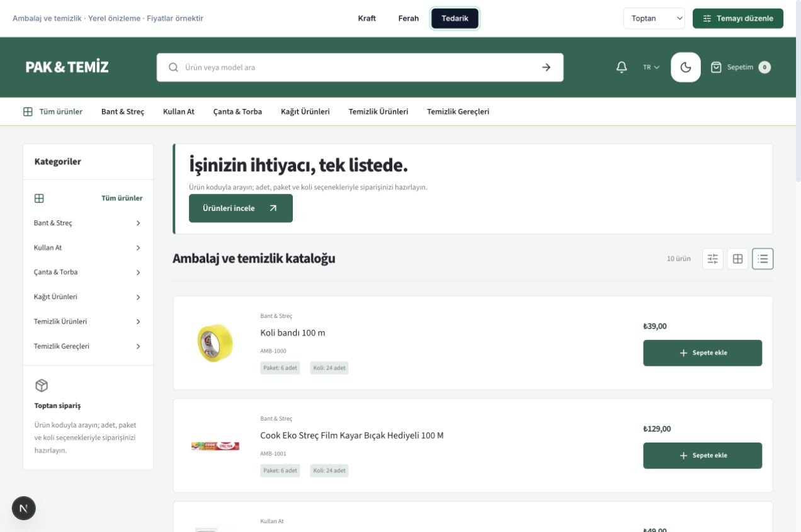Open the Koli bandı 100 m title
The height and width of the screenshot is (532, 801).
point(293,332)
